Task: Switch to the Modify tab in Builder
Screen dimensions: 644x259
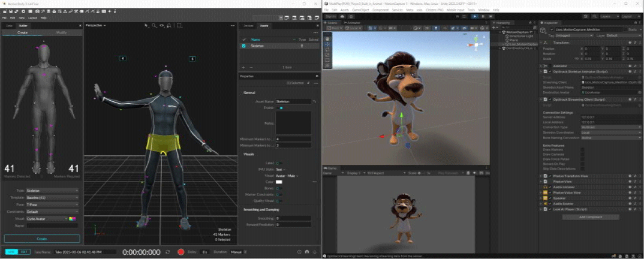Action: [x=61, y=32]
